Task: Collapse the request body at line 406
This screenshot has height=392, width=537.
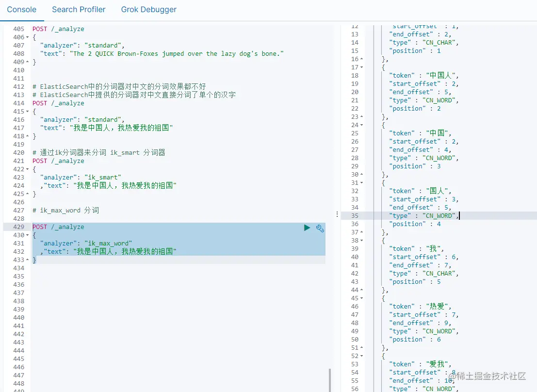Action: 27,37
